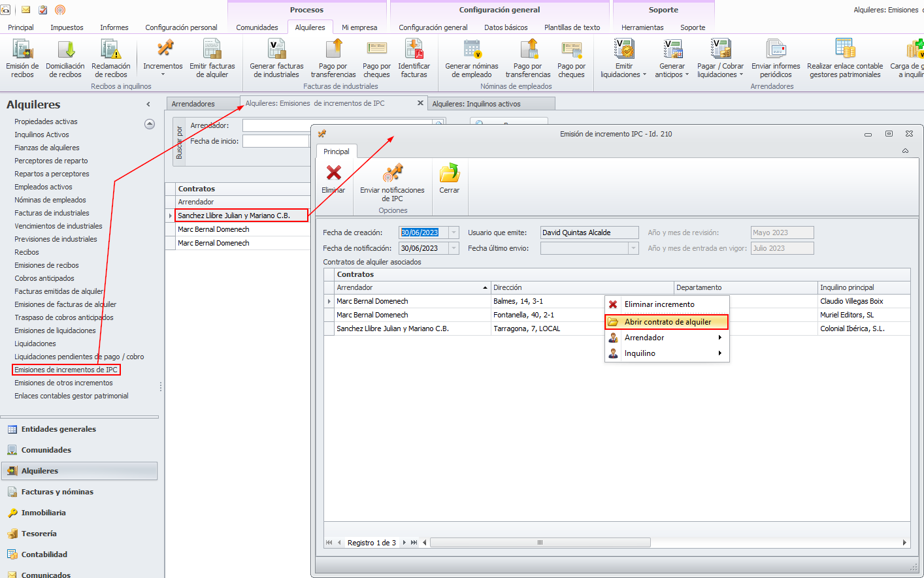Open Fianzas de alquileres in sidebar
Screen dimensions: 924x578
[x=47, y=148]
